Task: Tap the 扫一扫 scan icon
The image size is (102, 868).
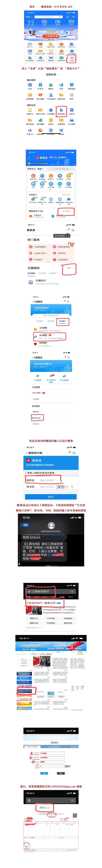Action: coord(31,23)
